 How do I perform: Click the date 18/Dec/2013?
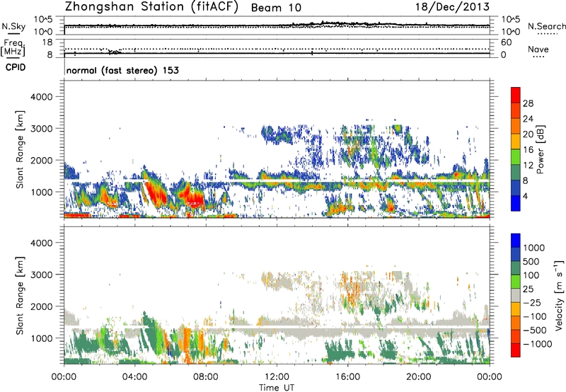452,6
